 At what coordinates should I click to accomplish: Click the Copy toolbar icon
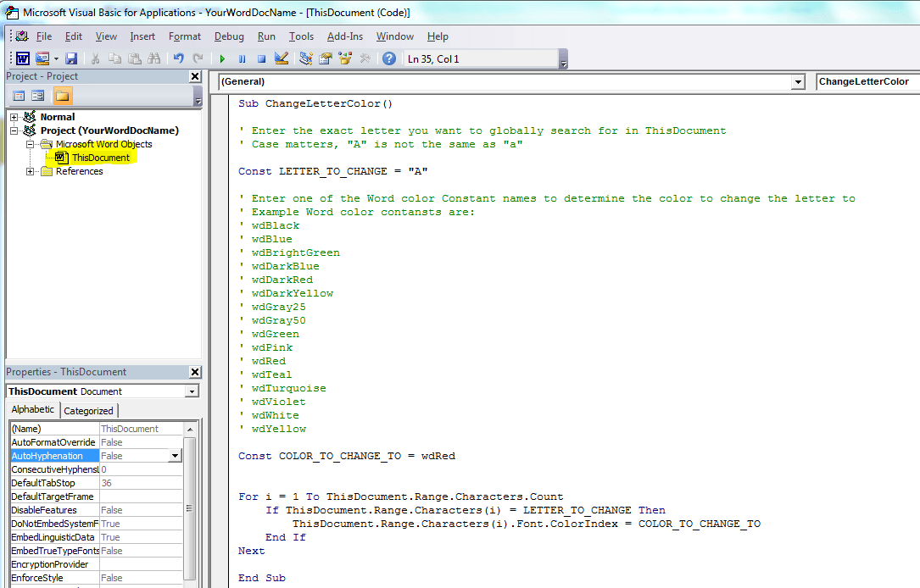(x=115, y=58)
